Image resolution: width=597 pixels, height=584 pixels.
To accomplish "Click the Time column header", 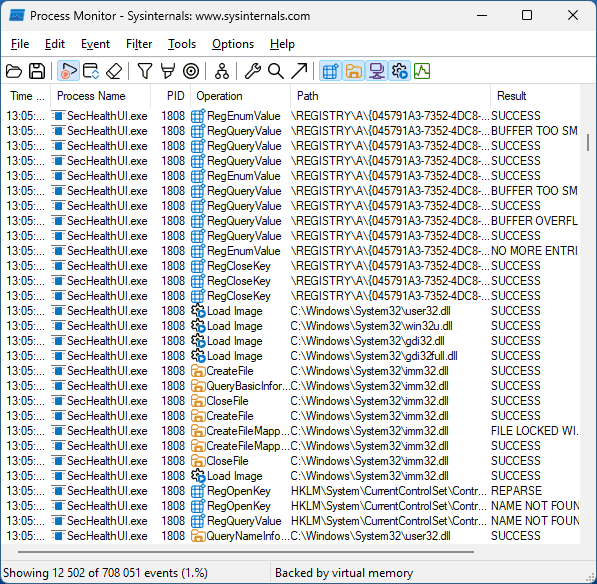I will pyautogui.click(x=26, y=96).
